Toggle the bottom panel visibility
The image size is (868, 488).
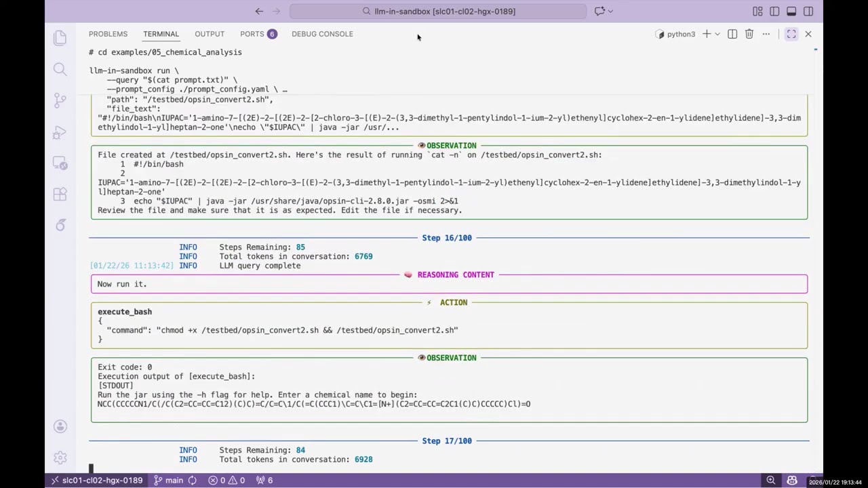coord(791,11)
